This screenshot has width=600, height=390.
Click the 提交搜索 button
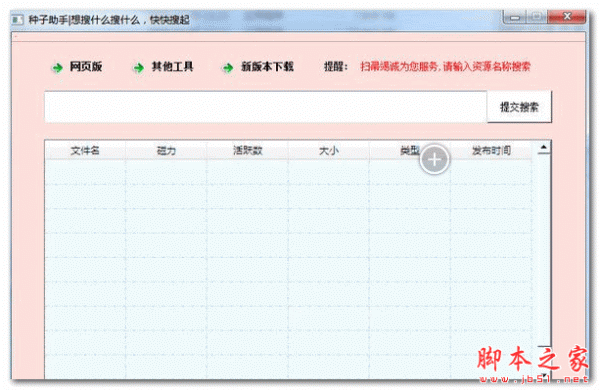coord(519,107)
